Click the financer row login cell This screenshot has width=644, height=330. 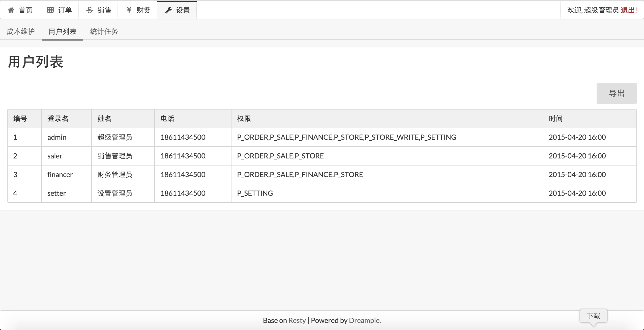click(60, 175)
